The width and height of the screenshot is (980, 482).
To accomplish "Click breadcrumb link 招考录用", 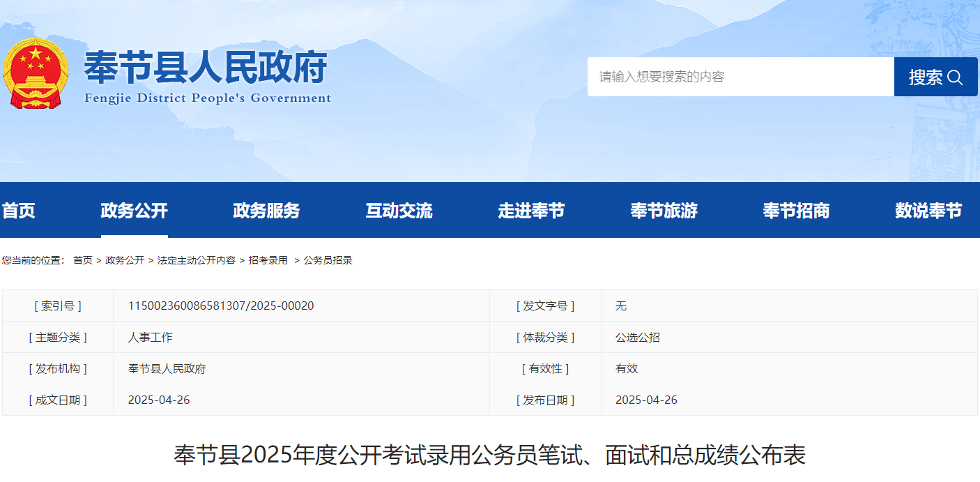I will click(268, 260).
